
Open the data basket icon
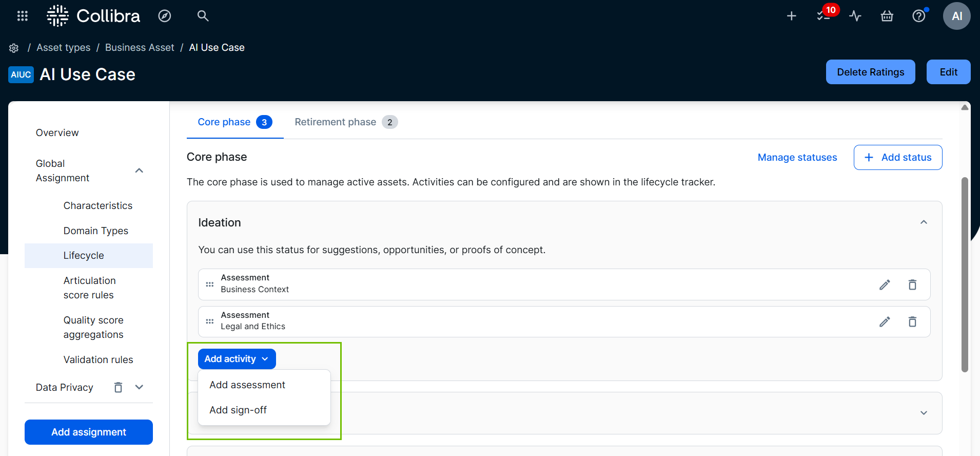(x=887, y=16)
